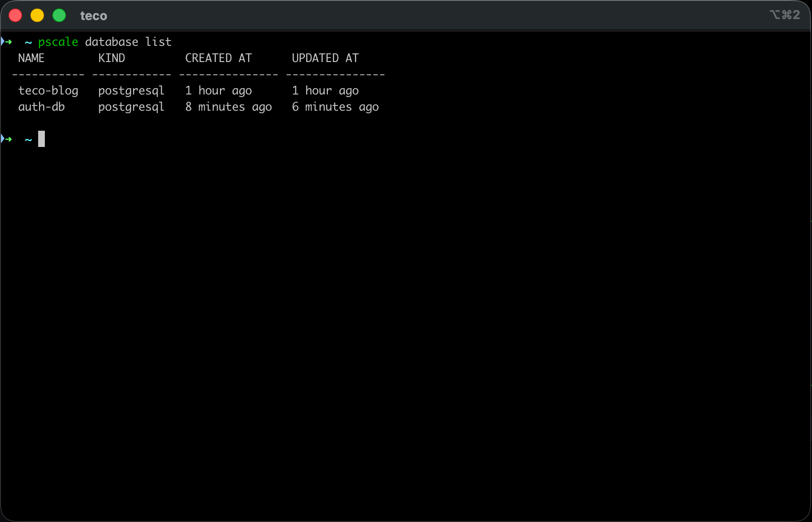The width and height of the screenshot is (812, 522).
Task: Click the blue chevron before the prompt arrow
Action: 3,41
